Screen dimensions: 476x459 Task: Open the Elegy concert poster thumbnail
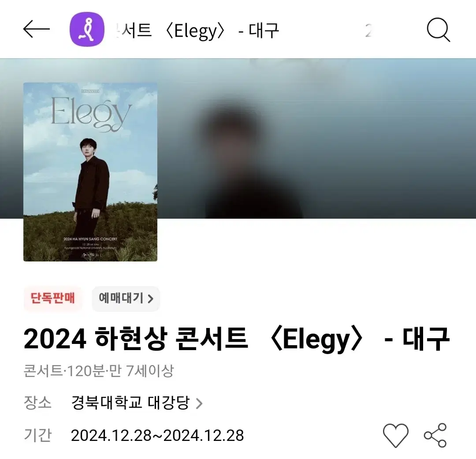point(90,172)
